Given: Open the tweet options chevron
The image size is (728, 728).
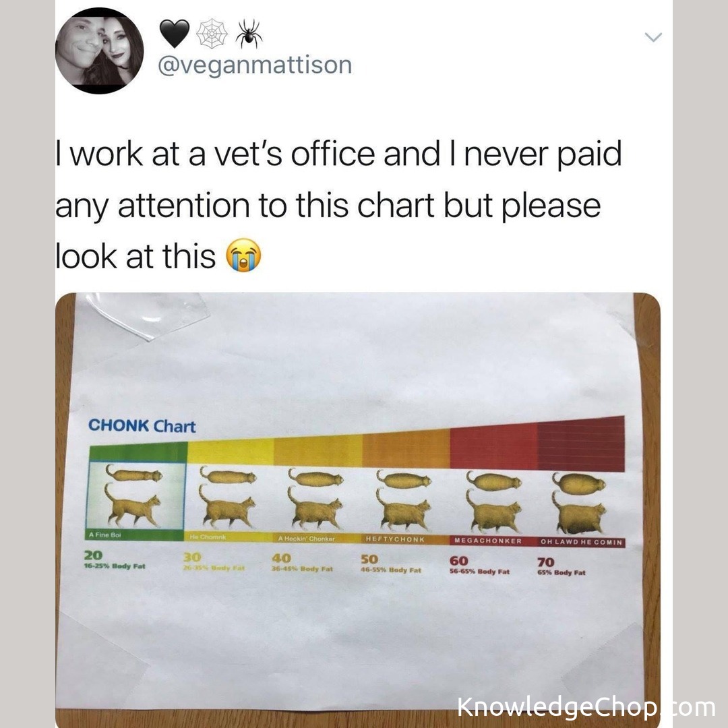Looking at the screenshot, I should [x=653, y=36].
